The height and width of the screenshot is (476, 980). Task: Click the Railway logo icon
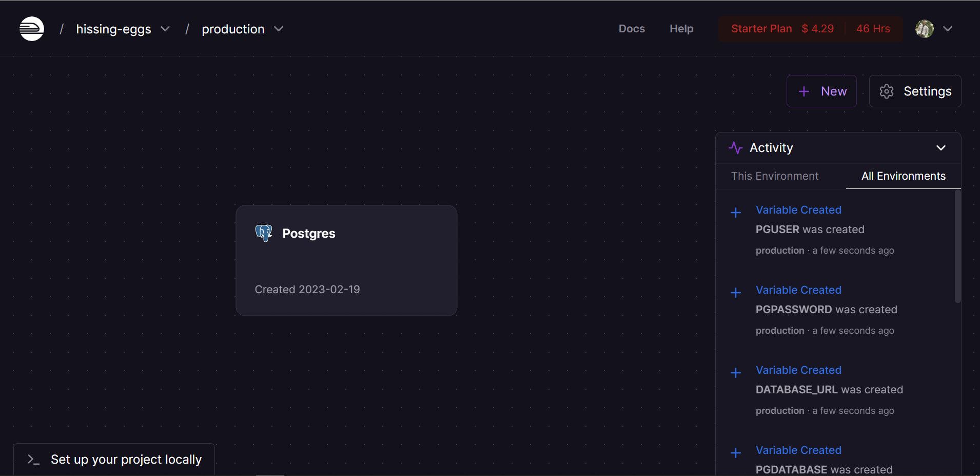[31, 28]
